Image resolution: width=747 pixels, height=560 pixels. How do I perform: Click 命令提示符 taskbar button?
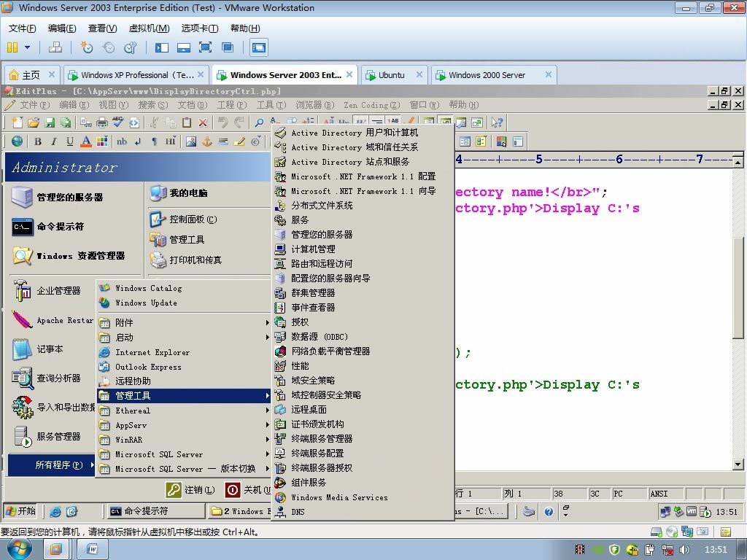coord(155,511)
